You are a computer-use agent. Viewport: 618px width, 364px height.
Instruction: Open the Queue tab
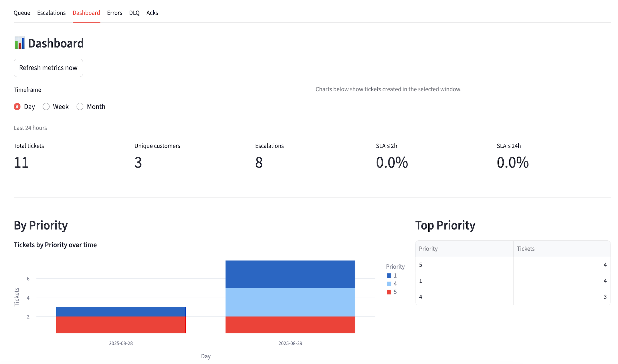click(22, 13)
